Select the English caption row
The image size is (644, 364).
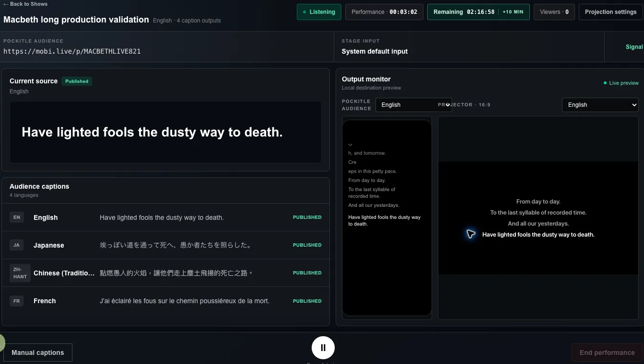pos(165,217)
